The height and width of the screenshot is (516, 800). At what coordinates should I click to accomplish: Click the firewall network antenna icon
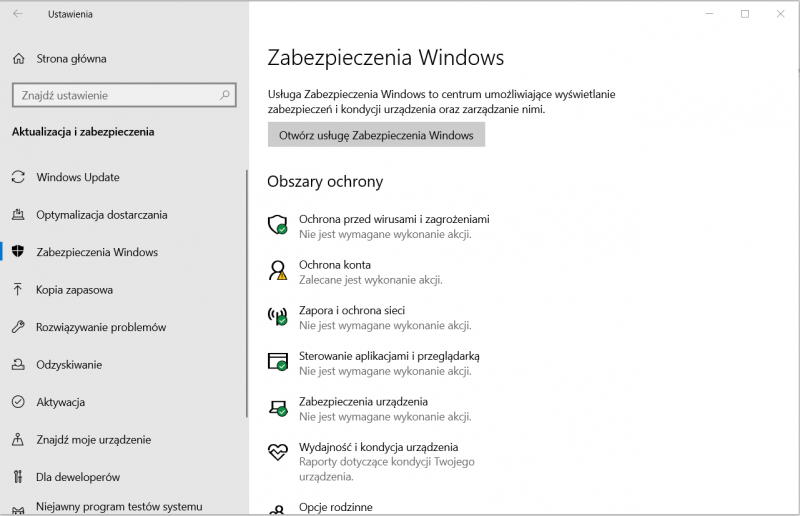(x=278, y=316)
